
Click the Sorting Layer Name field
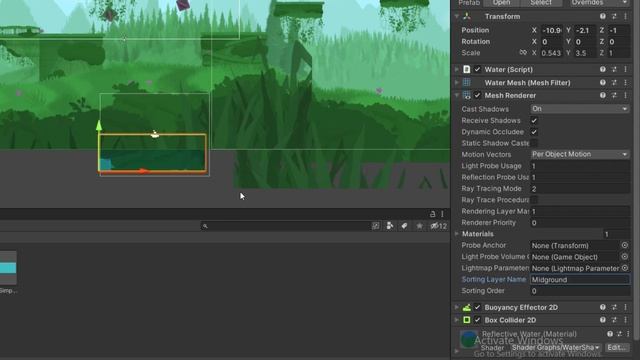tap(580, 280)
